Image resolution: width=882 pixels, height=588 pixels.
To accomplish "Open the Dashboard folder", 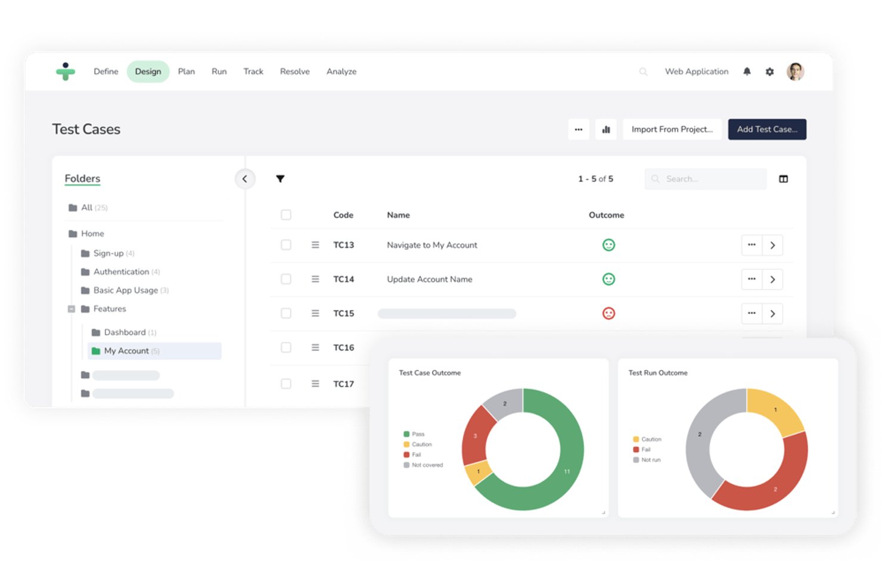I will point(123,332).
